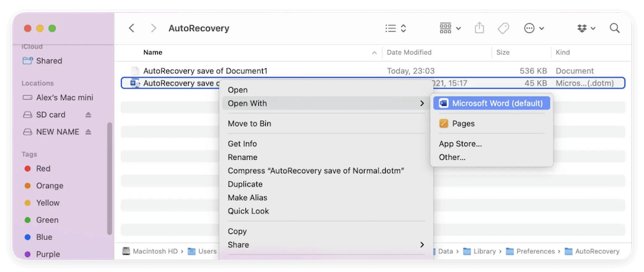
Task: Open the Dropbox toolbar menu
Action: [586, 28]
